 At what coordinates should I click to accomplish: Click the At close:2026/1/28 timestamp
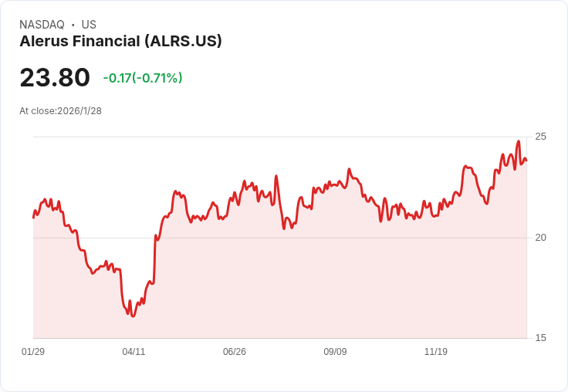click(60, 111)
